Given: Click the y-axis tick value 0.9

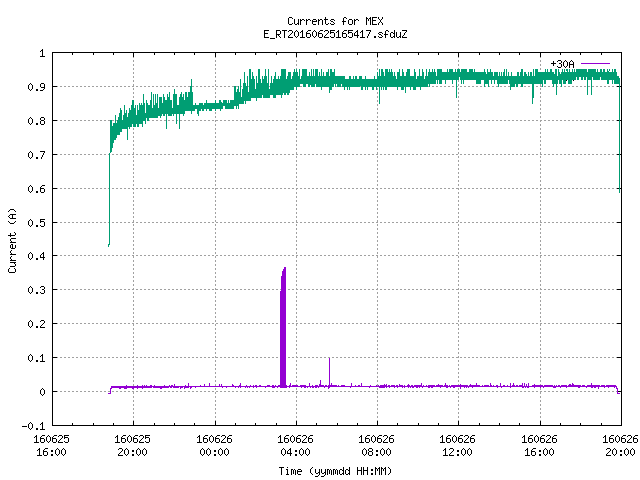Looking at the screenshot, I should click(x=36, y=87).
